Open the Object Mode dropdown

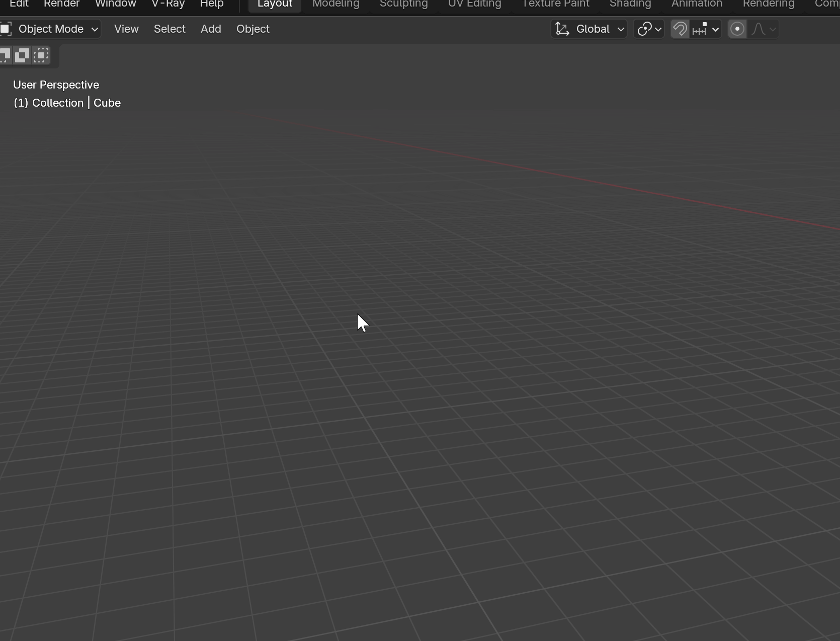(50, 29)
